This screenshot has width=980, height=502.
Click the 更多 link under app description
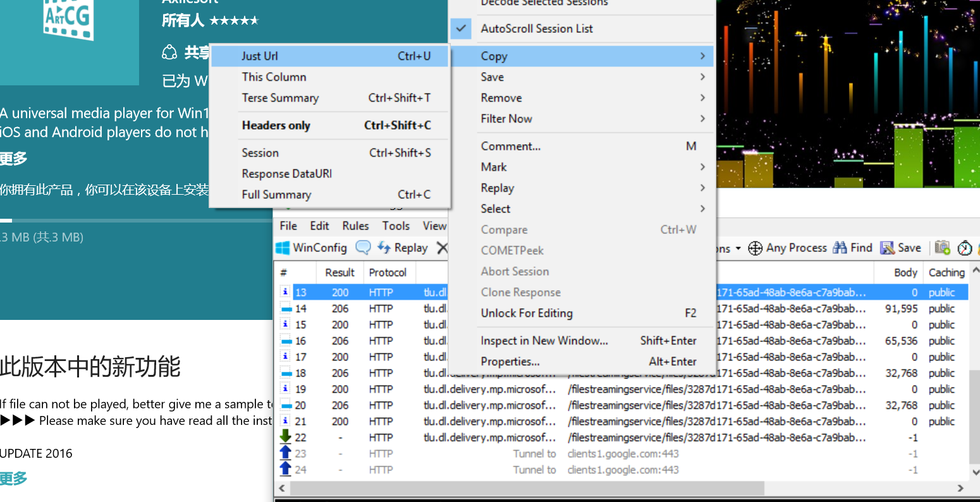tap(14, 158)
